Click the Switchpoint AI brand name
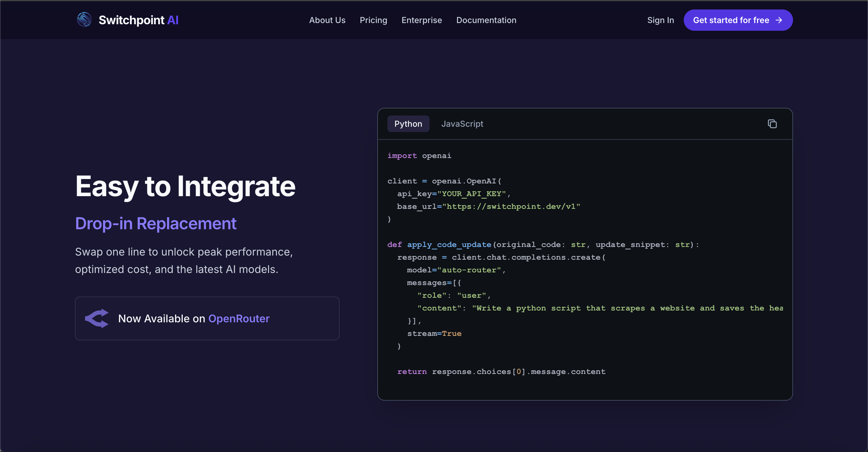 click(x=138, y=20)
